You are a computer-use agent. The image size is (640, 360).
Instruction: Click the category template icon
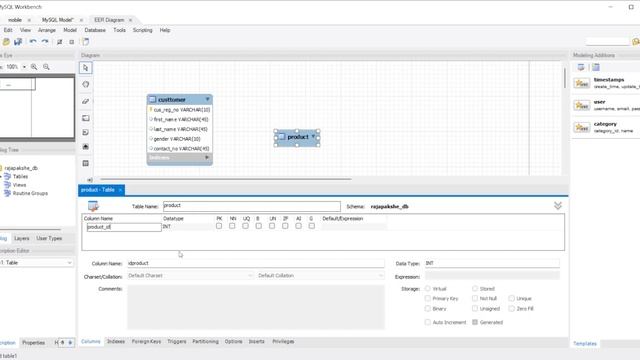coord(582,127)
